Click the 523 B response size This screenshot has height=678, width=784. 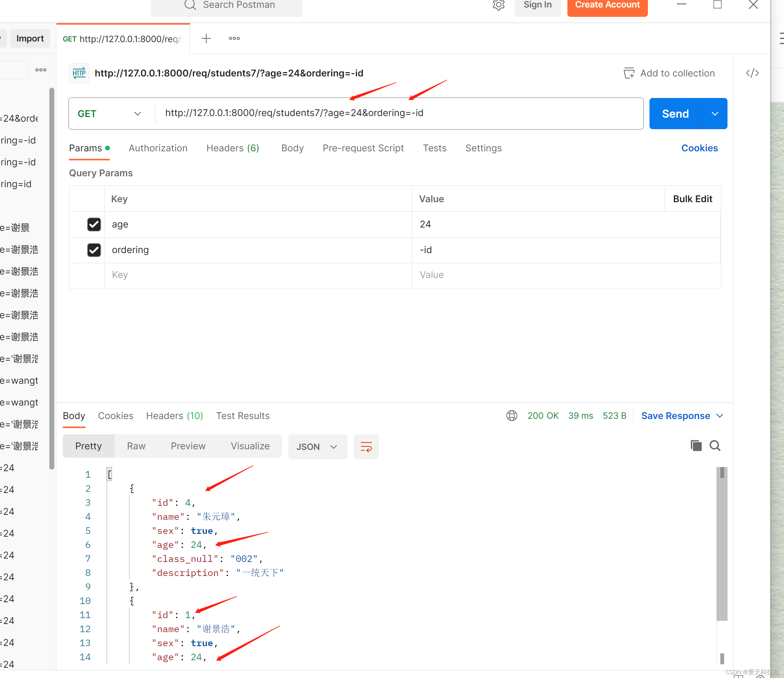pos(614,415)
